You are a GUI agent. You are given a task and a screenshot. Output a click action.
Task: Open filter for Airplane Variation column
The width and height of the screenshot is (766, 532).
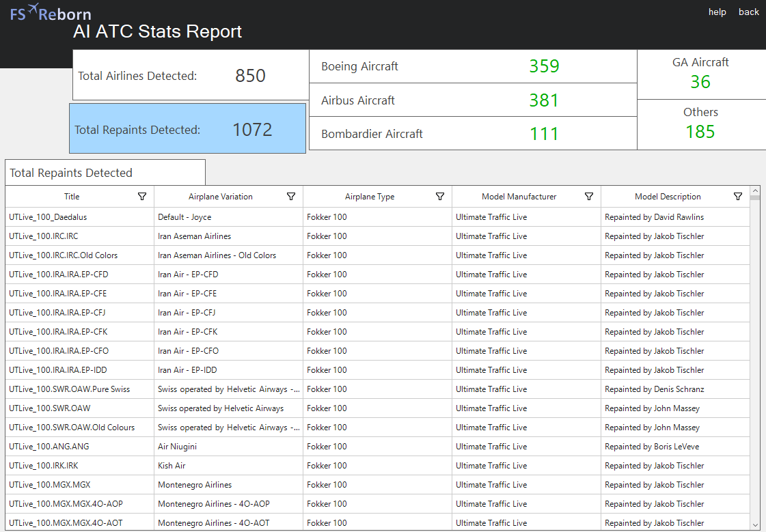pos(291,197)
